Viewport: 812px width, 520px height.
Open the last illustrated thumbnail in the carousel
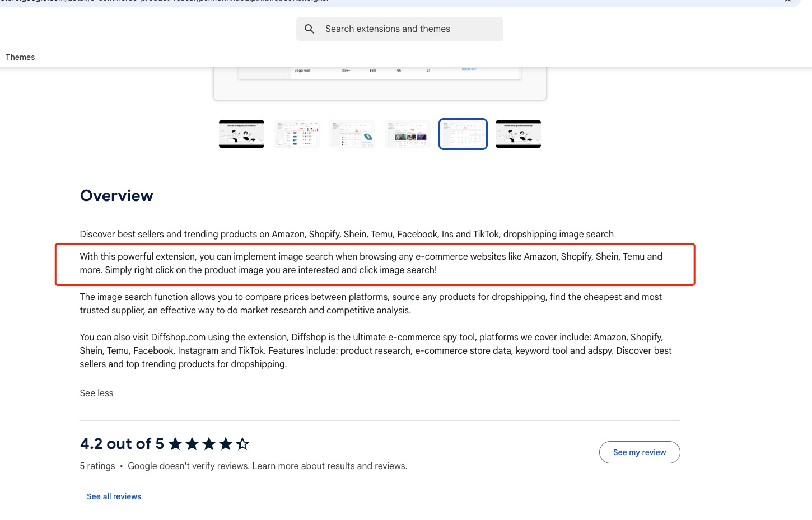(518, 134)
